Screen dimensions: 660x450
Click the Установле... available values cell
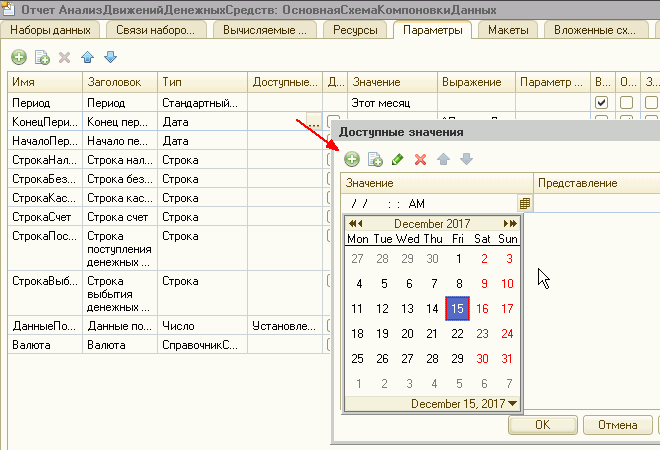click(x=285, y=326)
